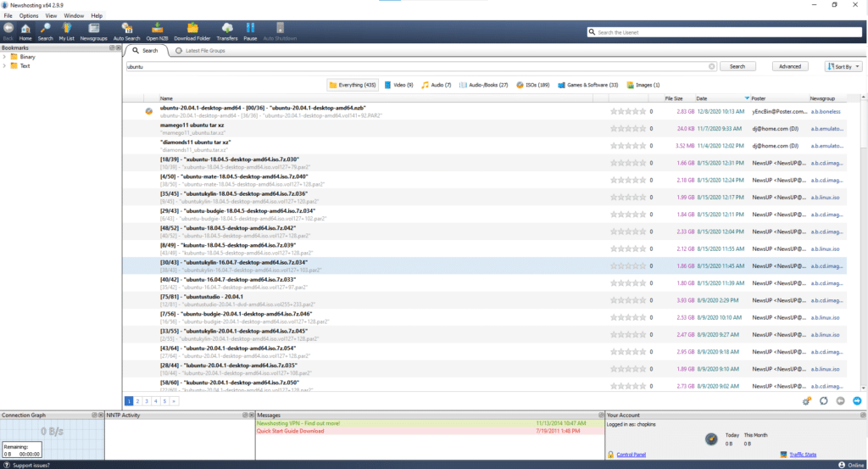Click the Support issues help icon
The width and height of the screenshot is (868, 469).
pos(6,465)
